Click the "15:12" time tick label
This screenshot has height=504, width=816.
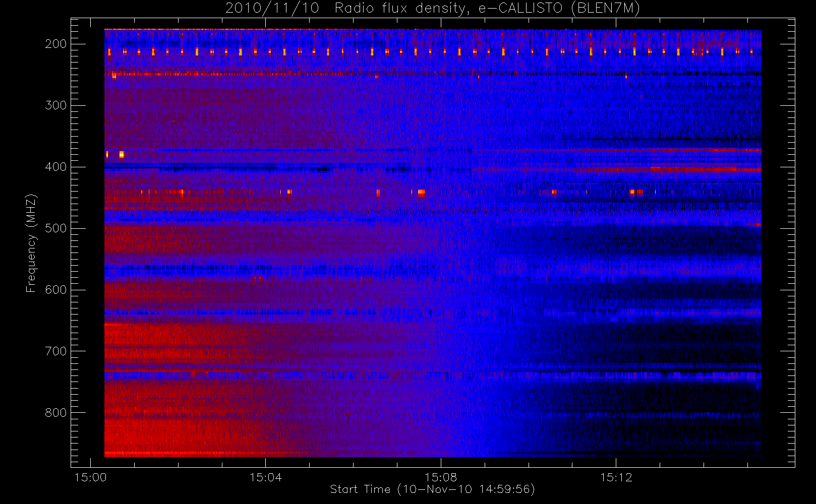click(616, 477)
